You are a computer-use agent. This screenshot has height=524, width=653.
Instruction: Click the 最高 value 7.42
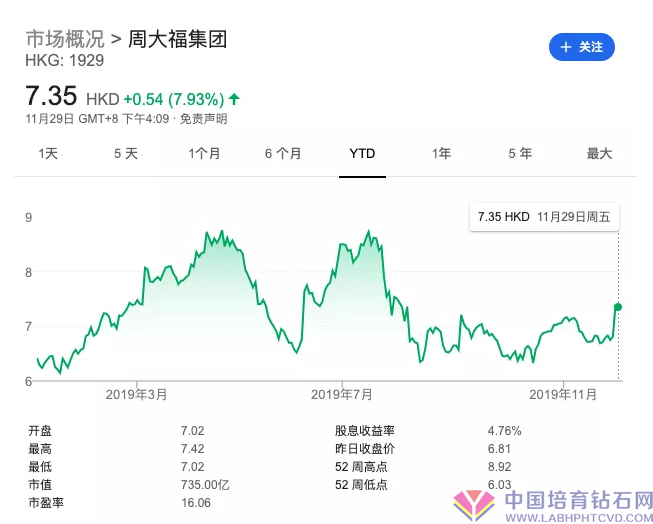tap(192, 449)
